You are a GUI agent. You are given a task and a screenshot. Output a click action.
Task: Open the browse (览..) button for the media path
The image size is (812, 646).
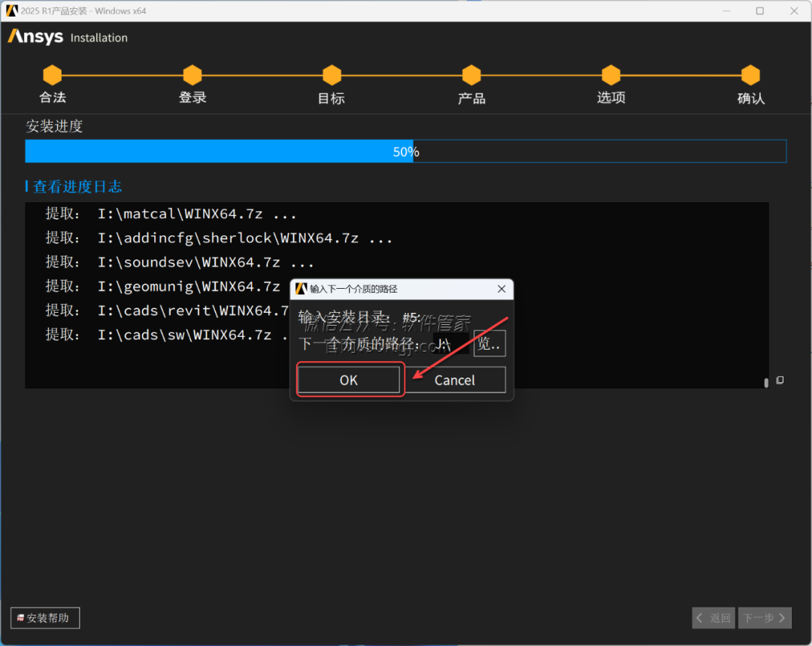pyautogui.click(x=489, y=344)
